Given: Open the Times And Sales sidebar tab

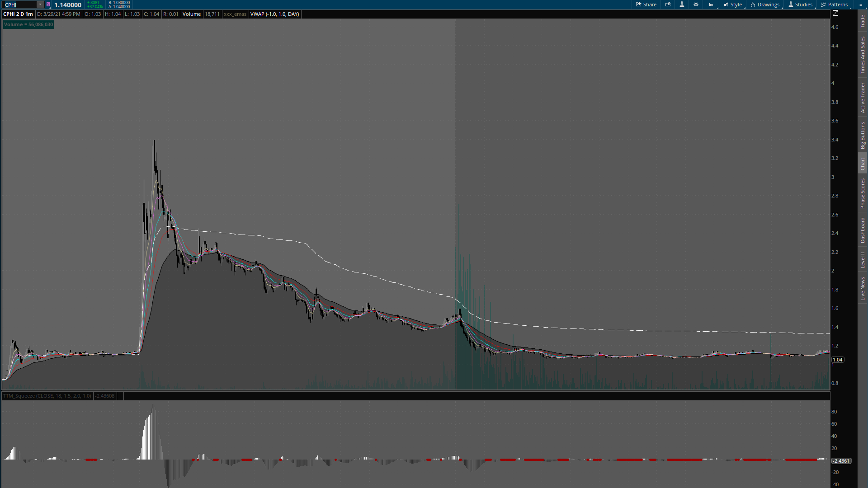Looking at the screenshot, I should click(x=863, y=55).
